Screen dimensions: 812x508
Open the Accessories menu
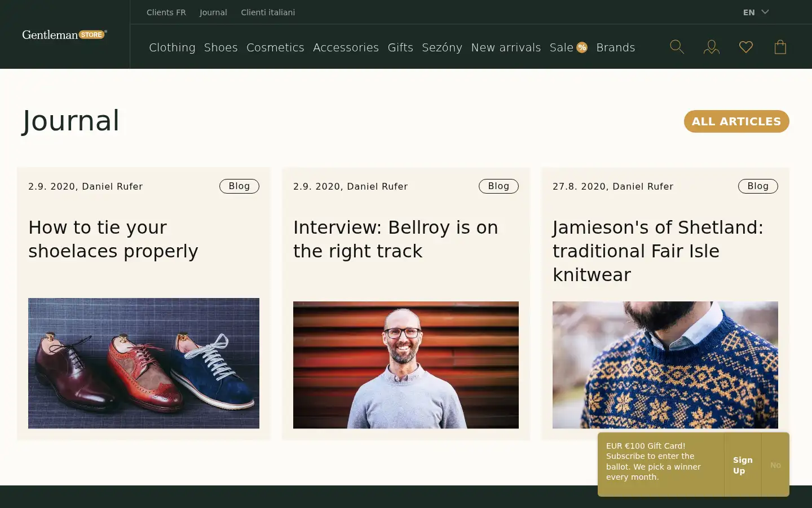point(346,47)
